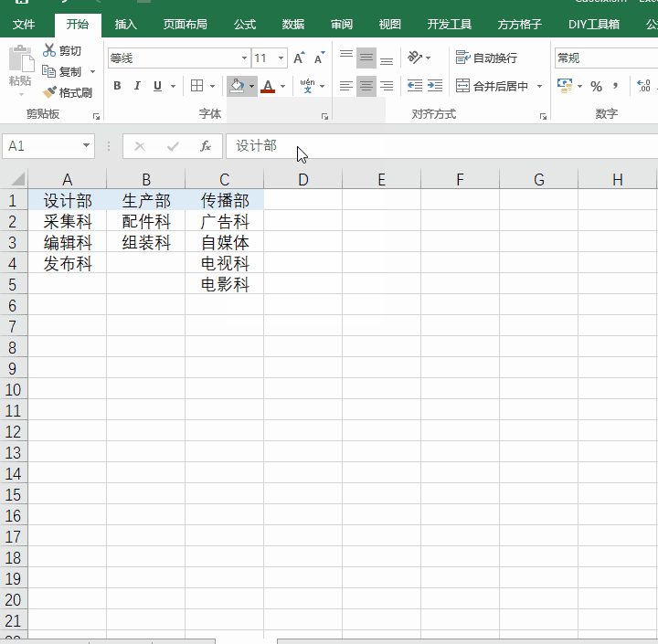Click the select-all corner triangle
The image size is (658, 644).
pos(17,179)
